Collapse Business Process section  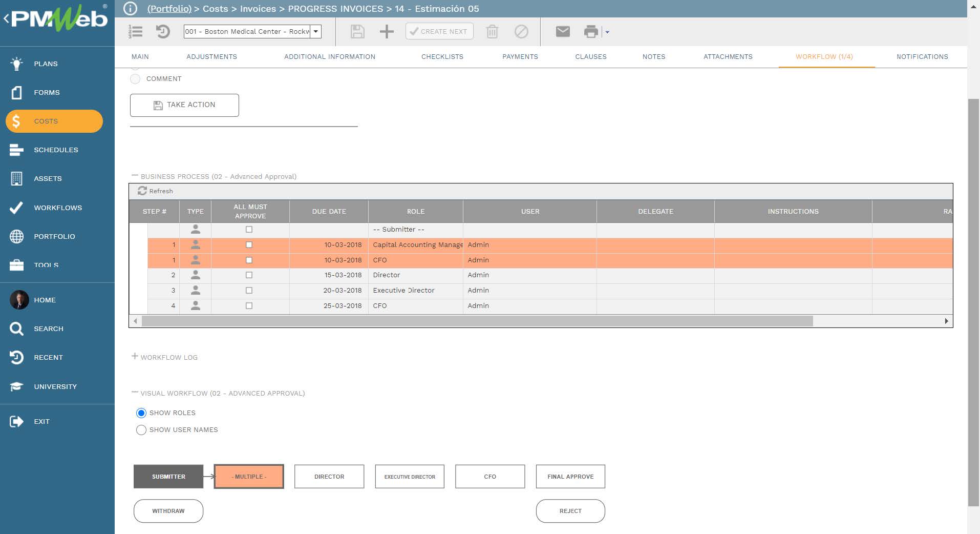tap(135, 176)
